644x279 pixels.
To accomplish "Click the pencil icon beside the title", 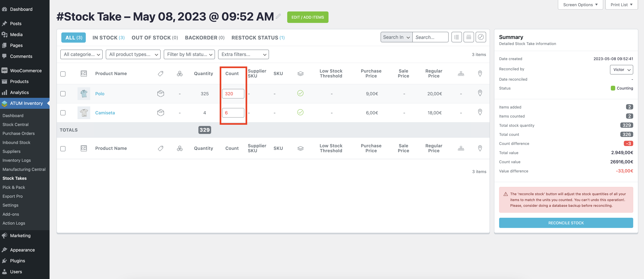I will coord(278,17).
